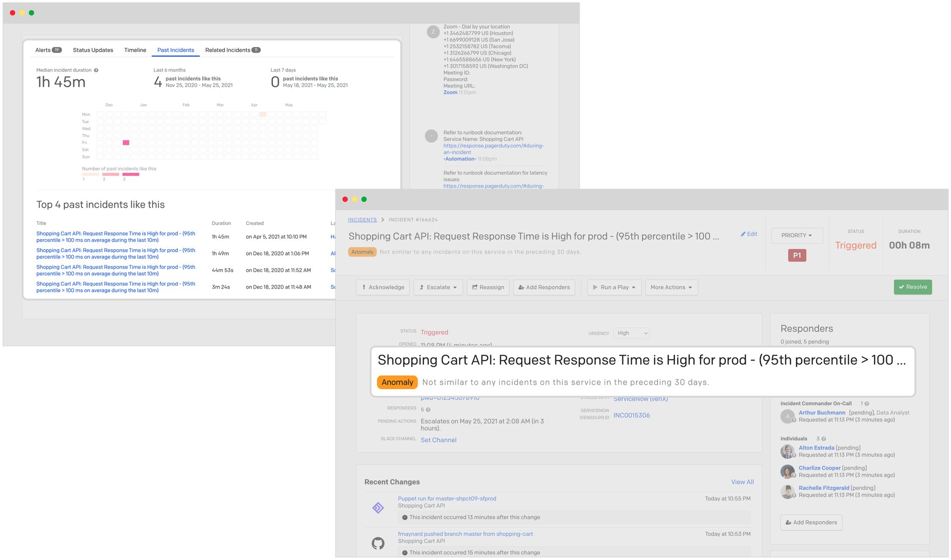Open ServiceNow ticket INC0015306
This screenshot has width=951, height=560.
click(632, 415)
